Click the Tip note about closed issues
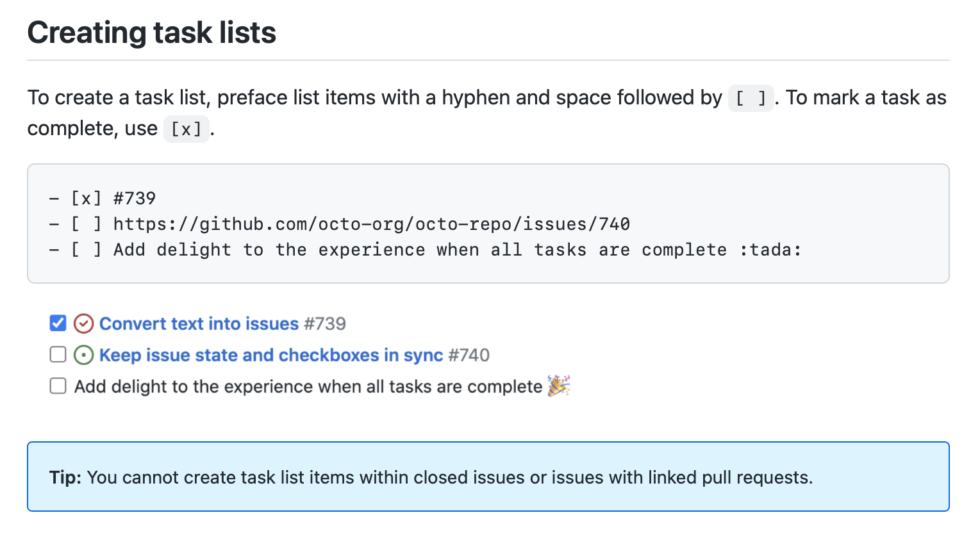Viewport: 980px width, 538px height. click(x=488, y=477)
